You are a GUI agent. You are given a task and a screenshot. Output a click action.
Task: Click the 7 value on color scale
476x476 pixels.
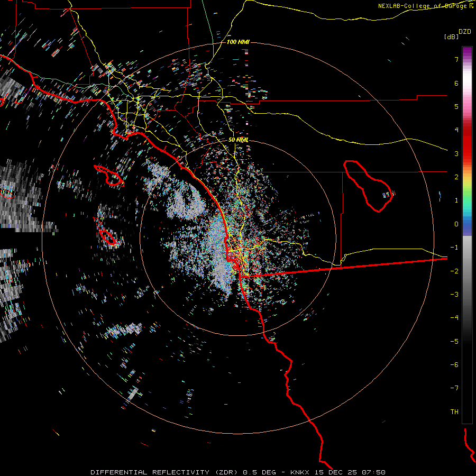(456, 59)
